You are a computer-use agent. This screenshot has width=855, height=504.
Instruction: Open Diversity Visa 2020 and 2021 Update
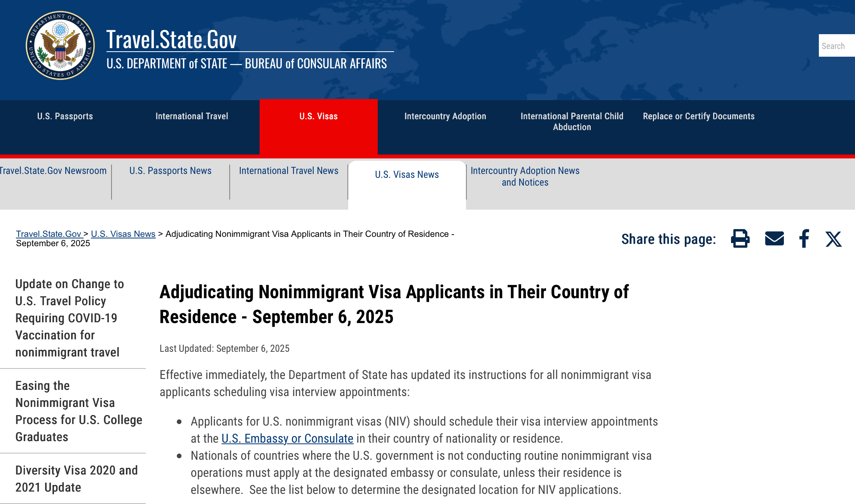[x=76, y=479]
